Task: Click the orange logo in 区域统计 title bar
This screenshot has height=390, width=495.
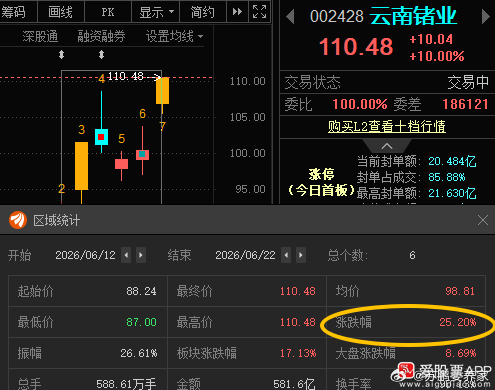Action: [18, 220]
